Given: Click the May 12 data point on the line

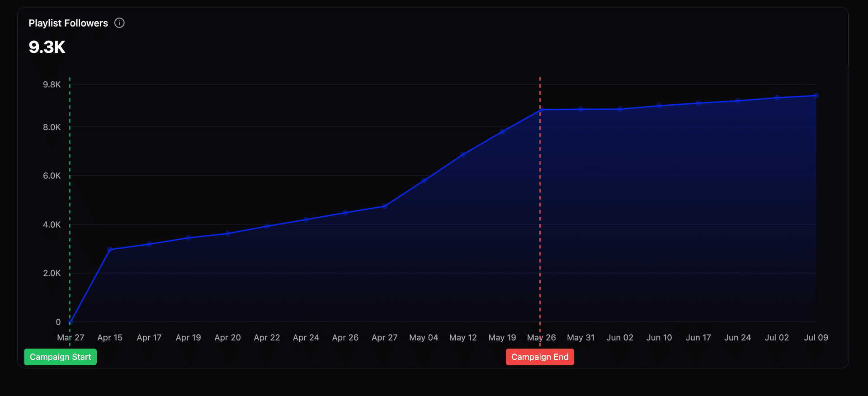Looking at the screenshot, I should click(x=463, y=155).
